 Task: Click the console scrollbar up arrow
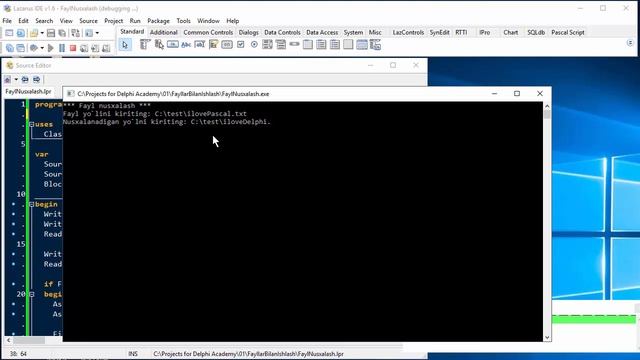tap(547, 106)
